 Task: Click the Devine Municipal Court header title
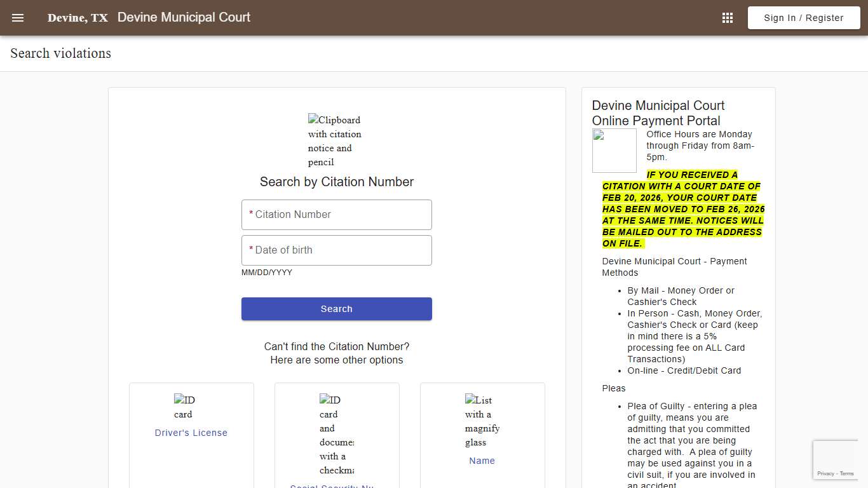coord(184,17)
